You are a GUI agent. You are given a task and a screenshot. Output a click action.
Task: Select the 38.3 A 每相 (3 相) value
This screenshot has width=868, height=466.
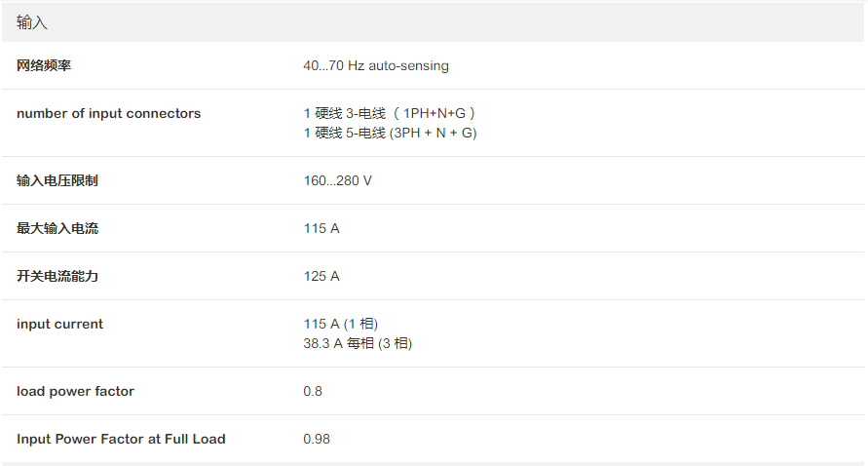click(358, 343)
